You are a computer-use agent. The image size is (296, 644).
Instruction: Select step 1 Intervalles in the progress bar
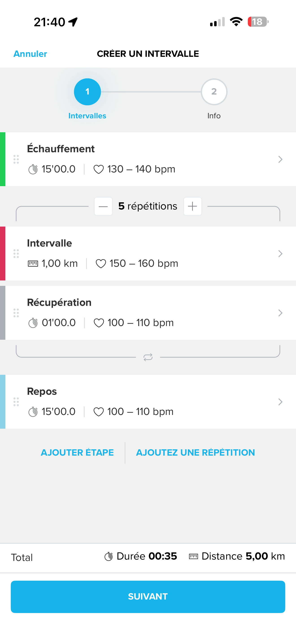pyautogui.click(x=87, y=92)
